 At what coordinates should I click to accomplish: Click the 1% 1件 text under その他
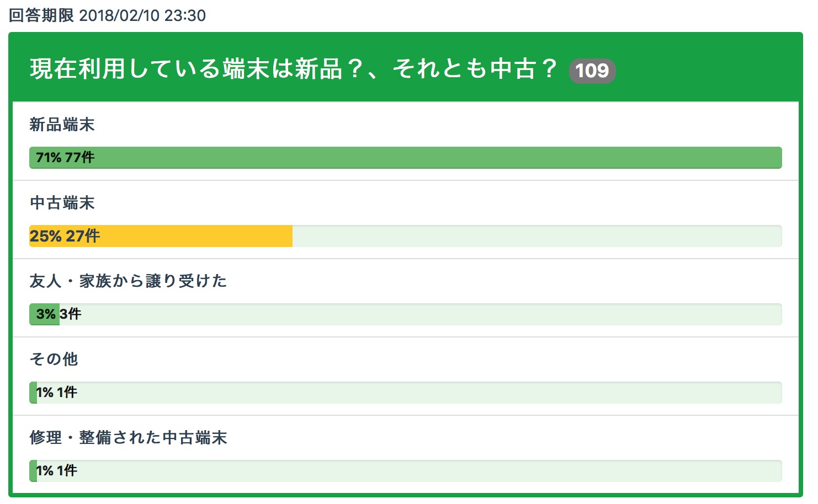[57, 393]
